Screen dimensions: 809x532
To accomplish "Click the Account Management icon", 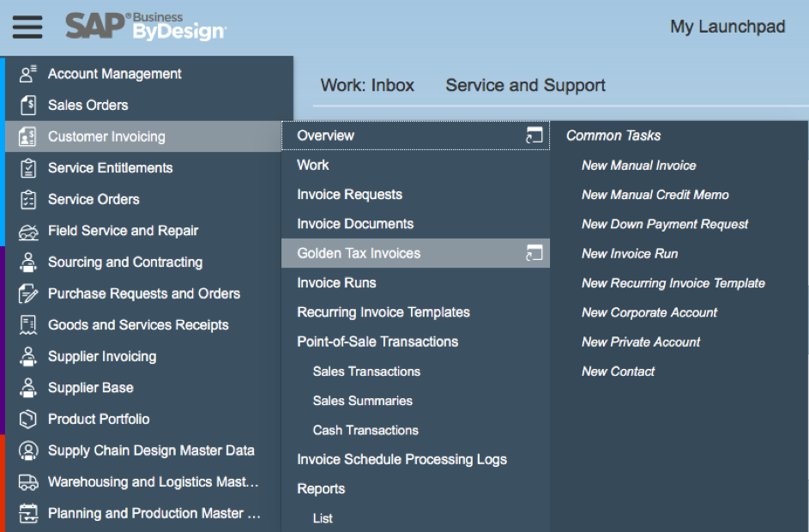I will (x=27, y=74).
